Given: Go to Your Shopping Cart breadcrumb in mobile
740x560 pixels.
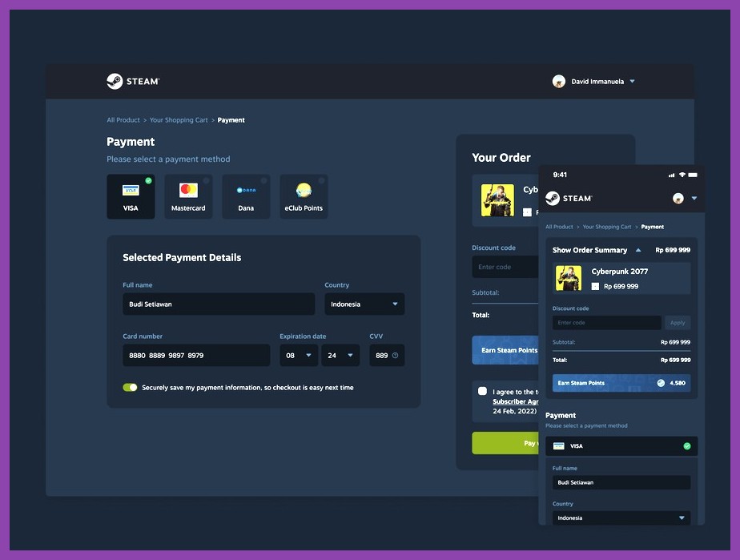Looking at the screenshot, I should [607, 227].
